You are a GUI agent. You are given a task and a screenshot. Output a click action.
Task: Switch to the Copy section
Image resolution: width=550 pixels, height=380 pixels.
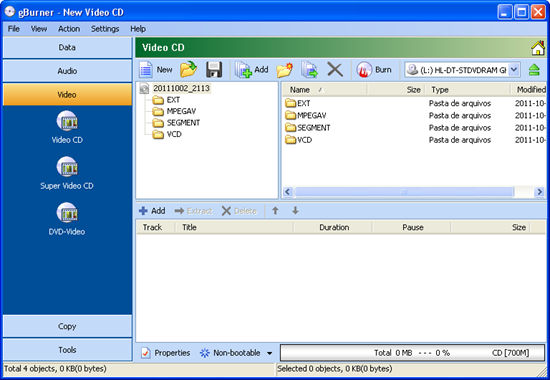coord(67,326)
